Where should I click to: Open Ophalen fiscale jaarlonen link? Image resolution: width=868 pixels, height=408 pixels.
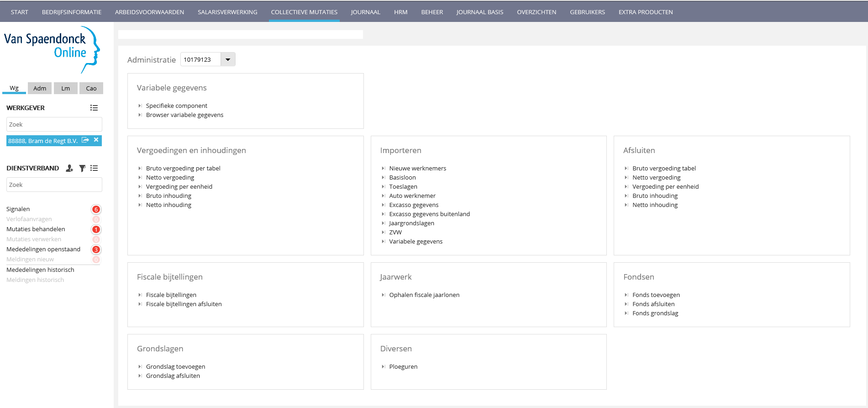point(424,295)
